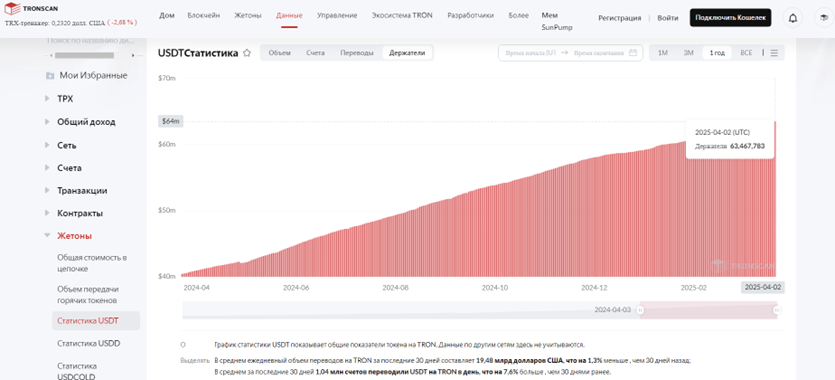Select the Держатели view toggle
The width and height of the screenshot is (835, 380).
(407, 53)
